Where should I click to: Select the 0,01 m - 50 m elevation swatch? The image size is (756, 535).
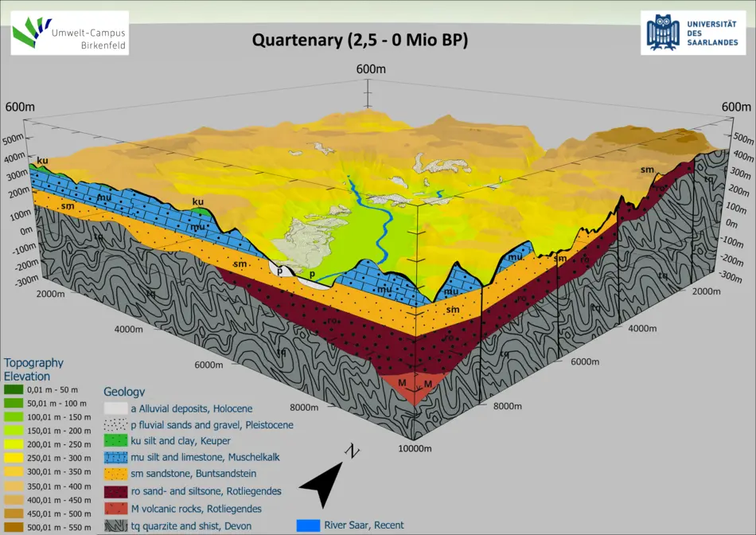(14, 390)
